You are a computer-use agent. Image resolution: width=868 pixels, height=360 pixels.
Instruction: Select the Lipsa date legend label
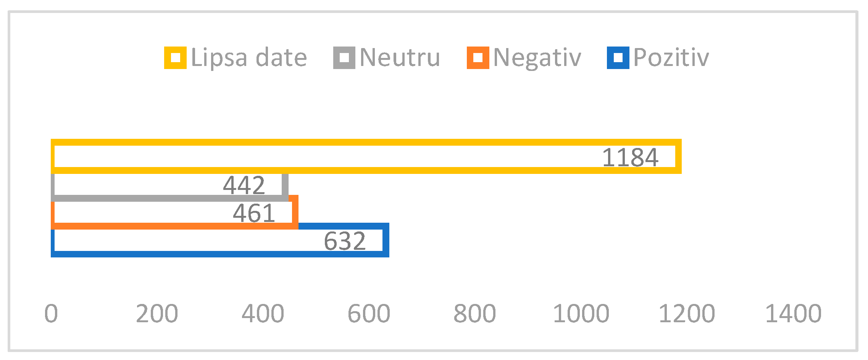coord(249,58)
